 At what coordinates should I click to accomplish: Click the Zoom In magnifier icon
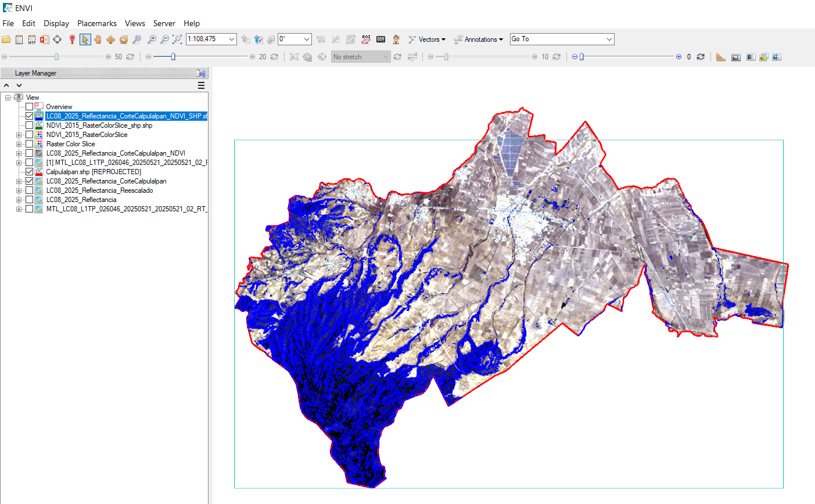[x=152, y=39]
